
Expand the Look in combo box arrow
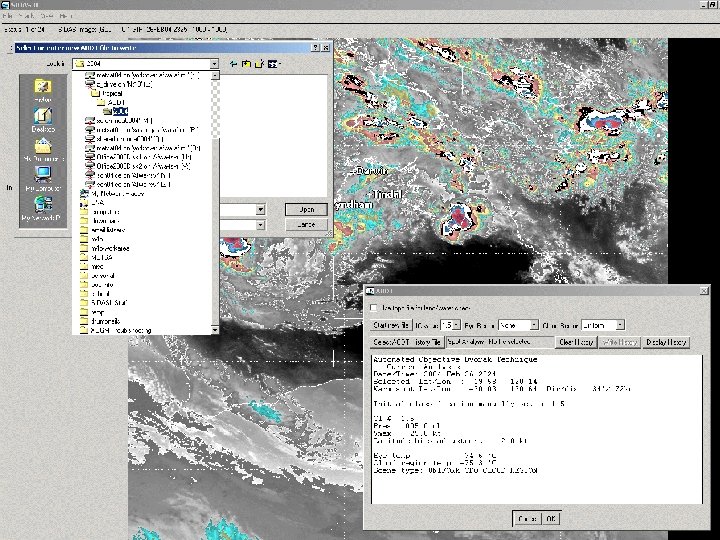pyautogui.click(x=214, y=64)
